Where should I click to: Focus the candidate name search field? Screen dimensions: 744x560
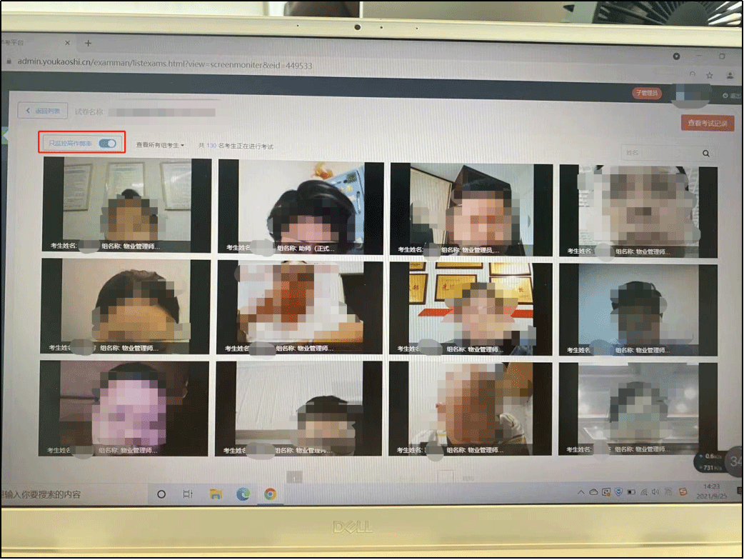(658, 153)
